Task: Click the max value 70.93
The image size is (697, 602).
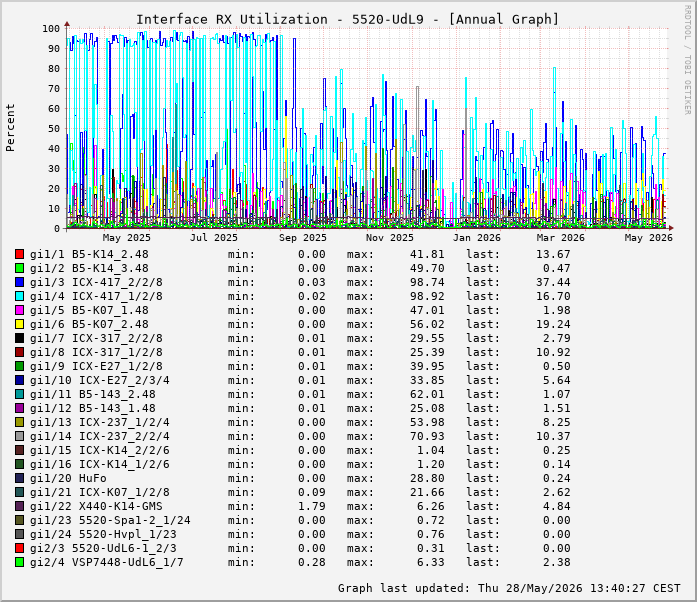Action: pos(427,436)
